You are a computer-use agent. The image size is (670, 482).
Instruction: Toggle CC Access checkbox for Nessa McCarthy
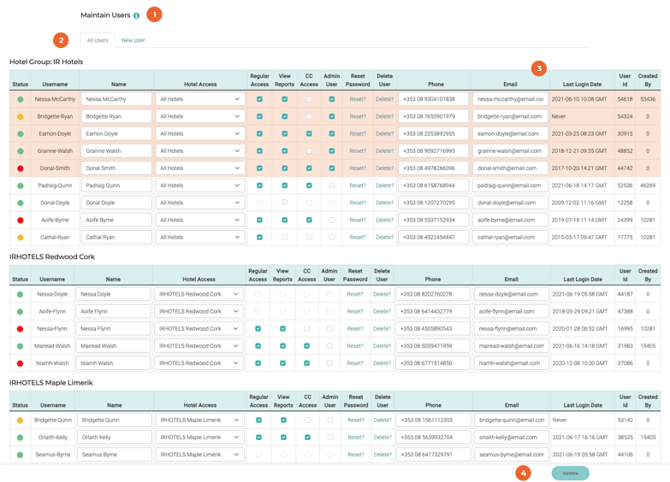click(308, 100)
